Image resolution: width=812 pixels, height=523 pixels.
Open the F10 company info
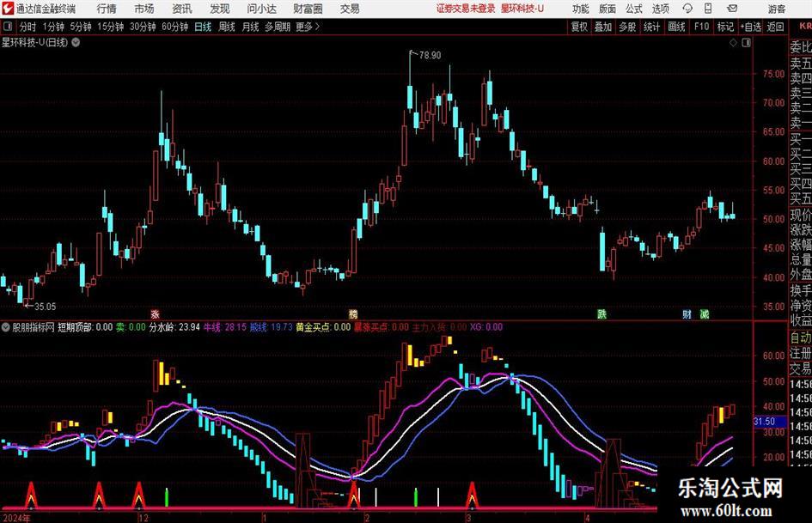pyautogui.click(x=702, y=27)
